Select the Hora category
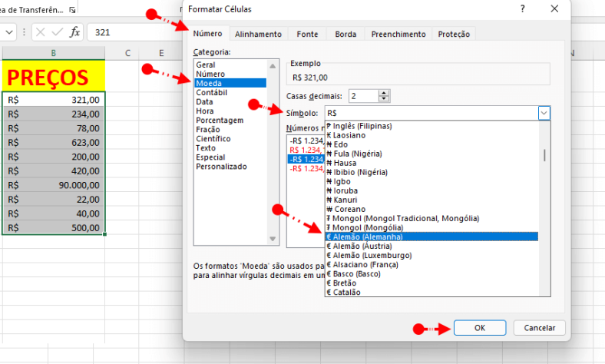The height and width of the screenshot is (364, 605). [x=230, y=111]
